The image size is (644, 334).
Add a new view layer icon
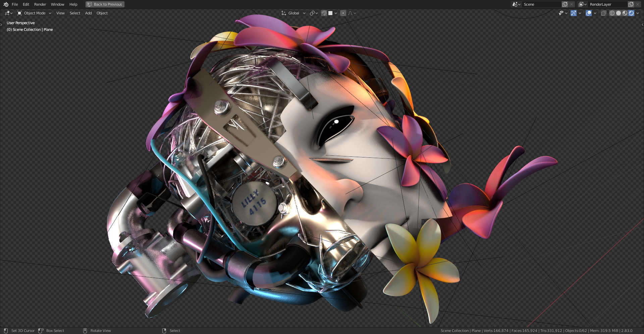pyautogui.click(x=631, y=4)
